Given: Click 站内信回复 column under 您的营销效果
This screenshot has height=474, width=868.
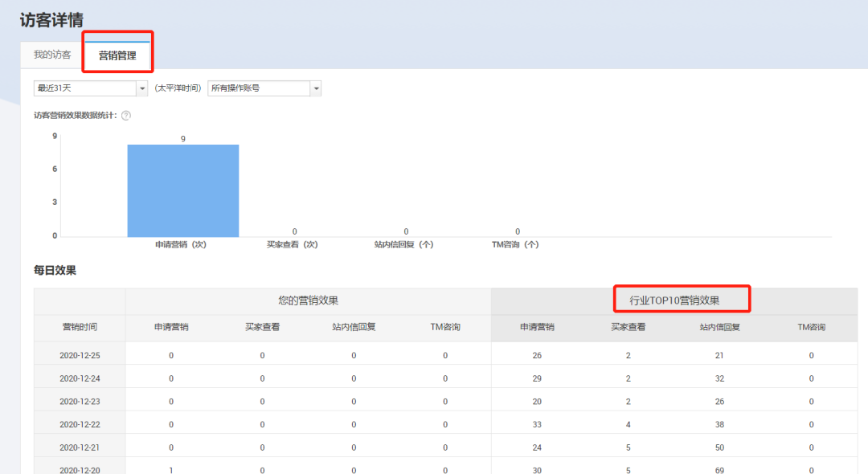Looking at the screenshot, I should click(x=354, y=327).
